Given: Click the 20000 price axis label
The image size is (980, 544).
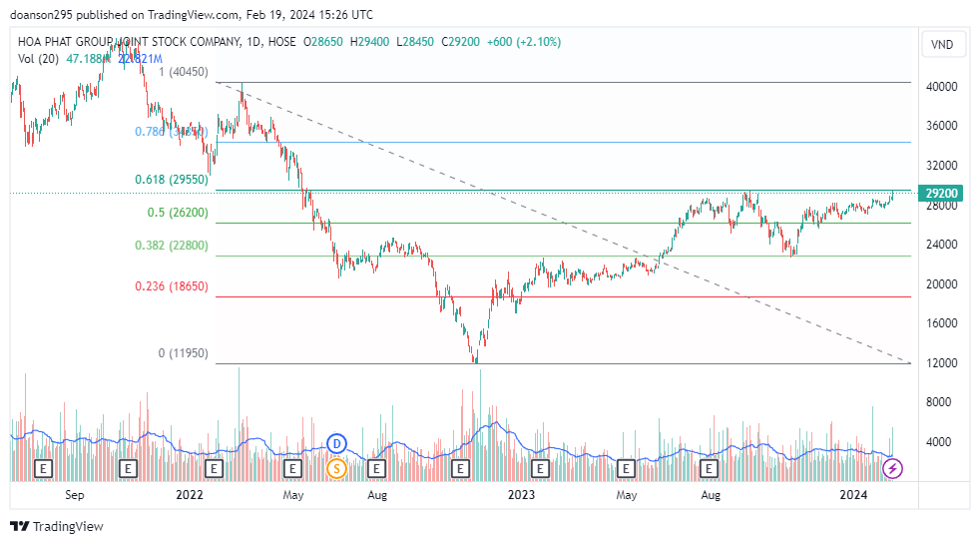Looking at the screenshot, I should coord(942,283).
